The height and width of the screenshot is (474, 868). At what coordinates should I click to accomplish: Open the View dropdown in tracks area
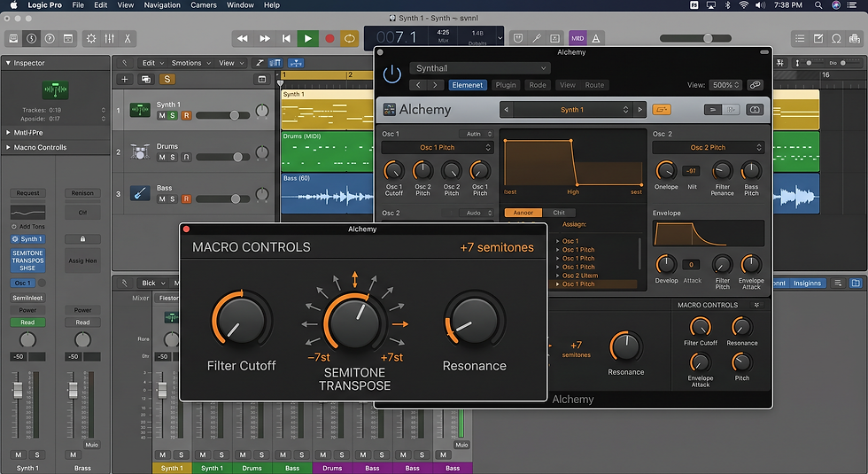[231, 63]
